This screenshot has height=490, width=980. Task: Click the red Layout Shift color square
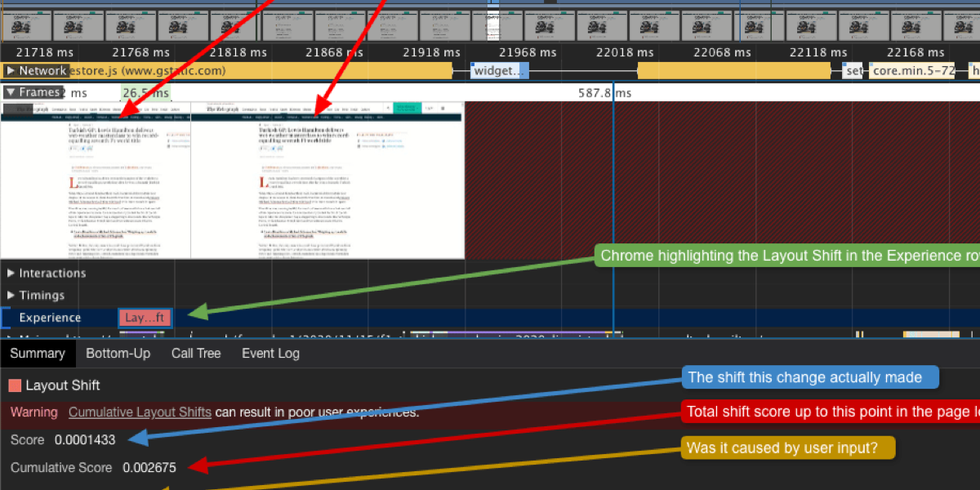(15, 385)
